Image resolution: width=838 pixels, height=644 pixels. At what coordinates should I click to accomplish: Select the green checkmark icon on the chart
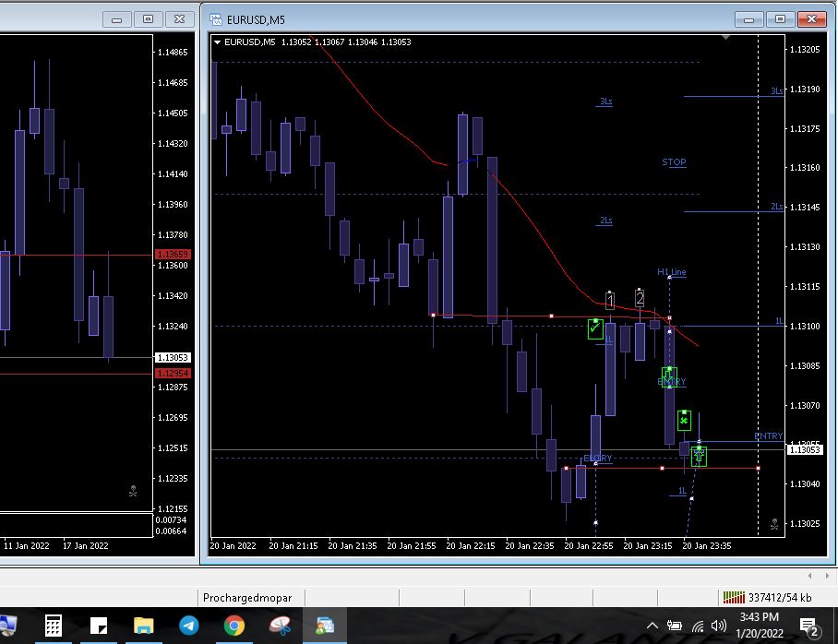tap(595, 328)
